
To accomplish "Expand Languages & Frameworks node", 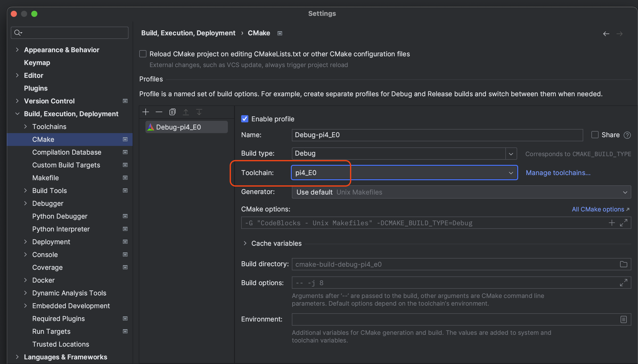I will (x=17, y=357).
